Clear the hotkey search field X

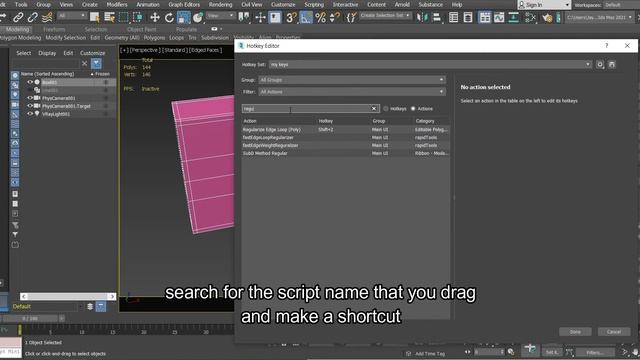click(373, 109)
